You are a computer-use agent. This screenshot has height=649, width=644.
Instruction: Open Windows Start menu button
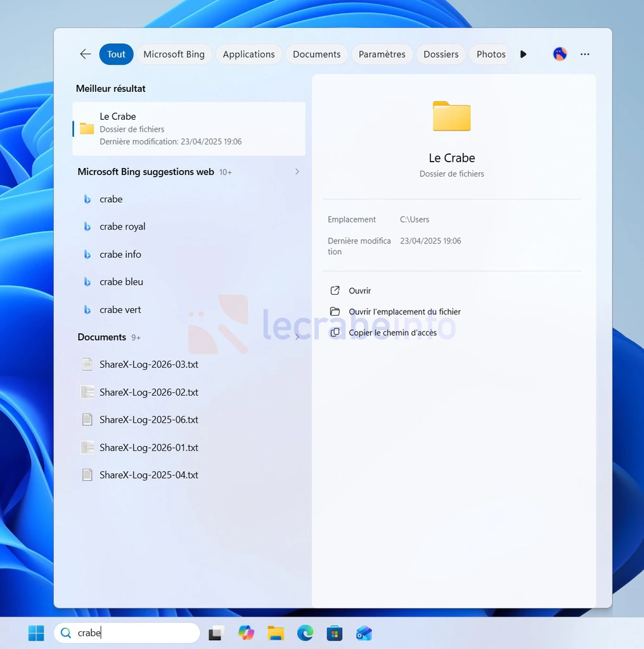coord(36,633)
